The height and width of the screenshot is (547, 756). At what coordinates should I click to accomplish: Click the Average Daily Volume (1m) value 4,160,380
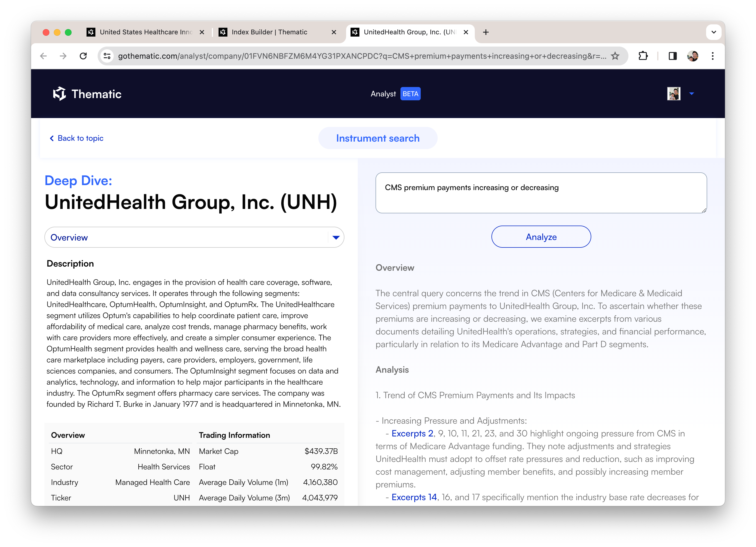point(320,482)
